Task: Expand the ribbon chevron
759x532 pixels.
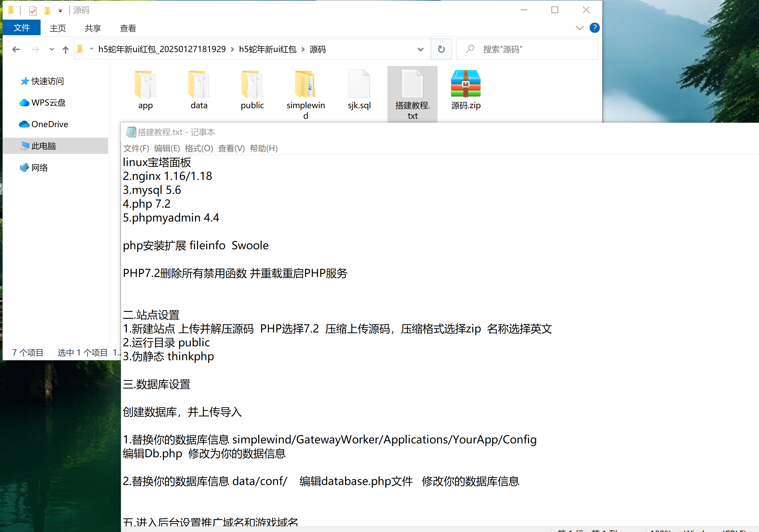Action: coord(579,28)
